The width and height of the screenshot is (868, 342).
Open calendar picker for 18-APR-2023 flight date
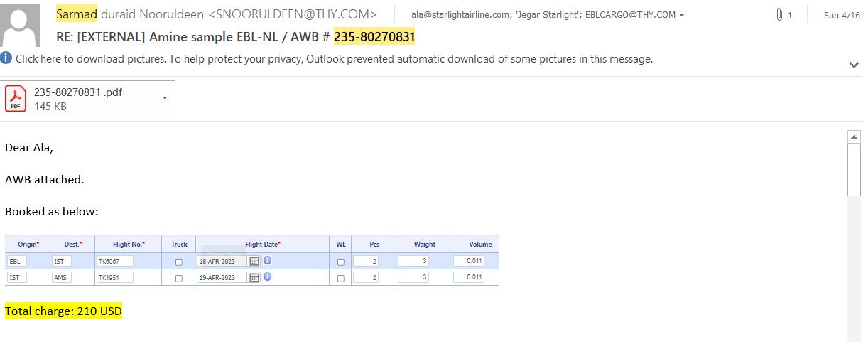254,261
